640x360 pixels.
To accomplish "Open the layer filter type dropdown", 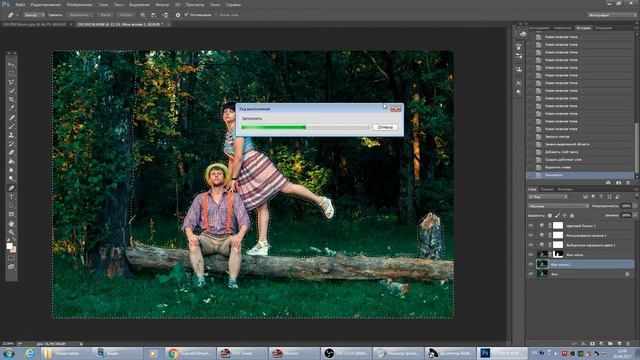I will (x=548, y=197).
